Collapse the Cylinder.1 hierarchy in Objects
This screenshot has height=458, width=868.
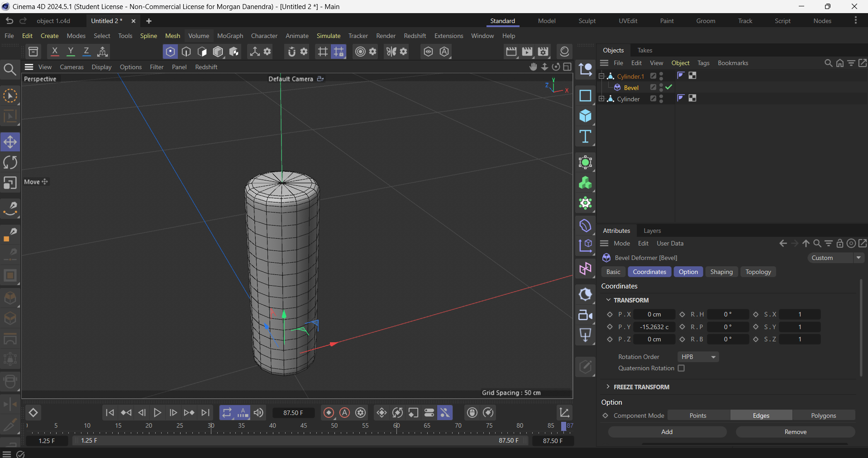click(x=601, y=76)
